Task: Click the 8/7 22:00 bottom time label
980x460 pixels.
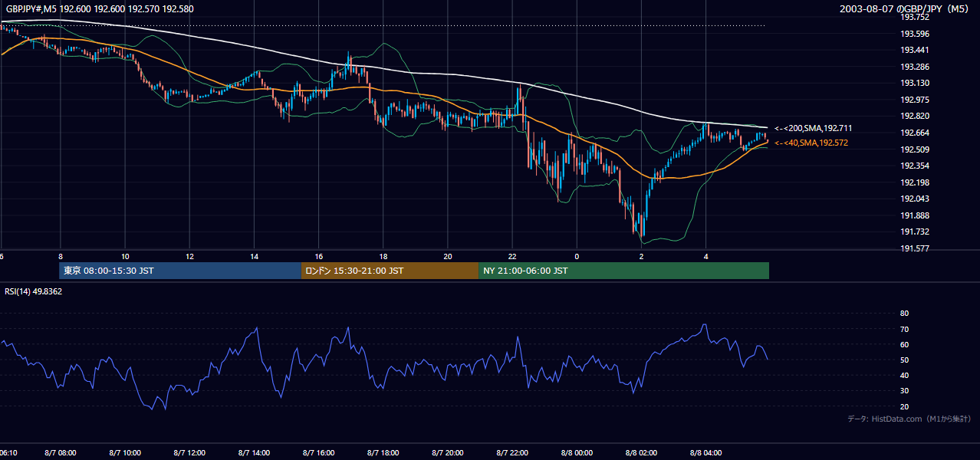Action: tap(513, 453)
